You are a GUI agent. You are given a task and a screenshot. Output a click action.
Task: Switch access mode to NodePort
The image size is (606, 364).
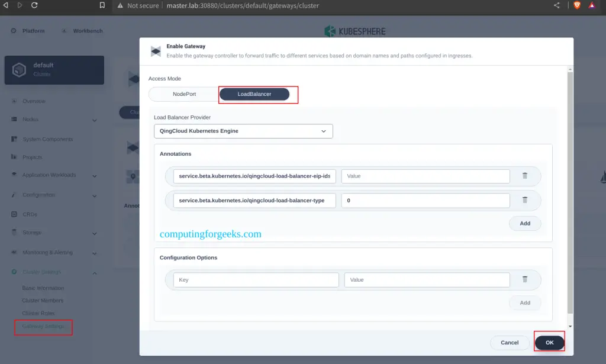point(184,94)
